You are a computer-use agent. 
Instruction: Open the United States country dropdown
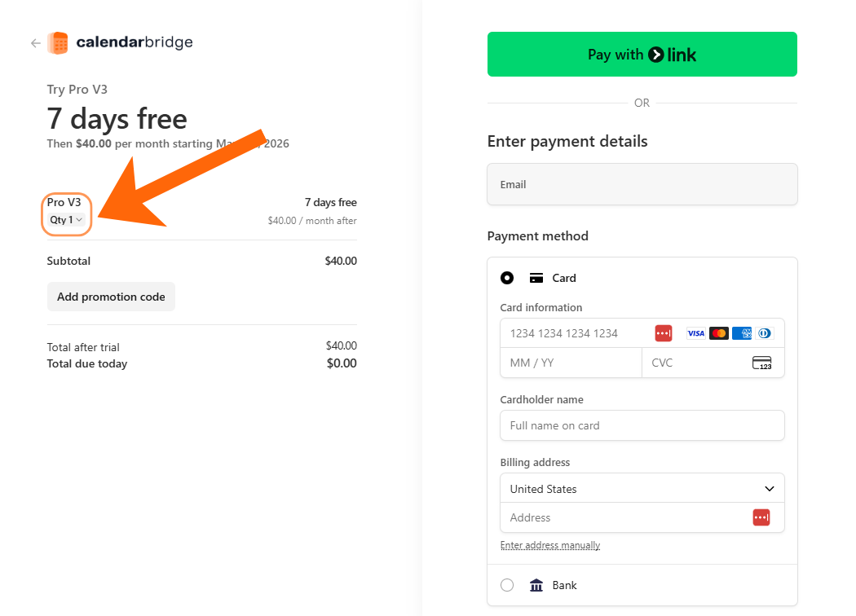642,488
